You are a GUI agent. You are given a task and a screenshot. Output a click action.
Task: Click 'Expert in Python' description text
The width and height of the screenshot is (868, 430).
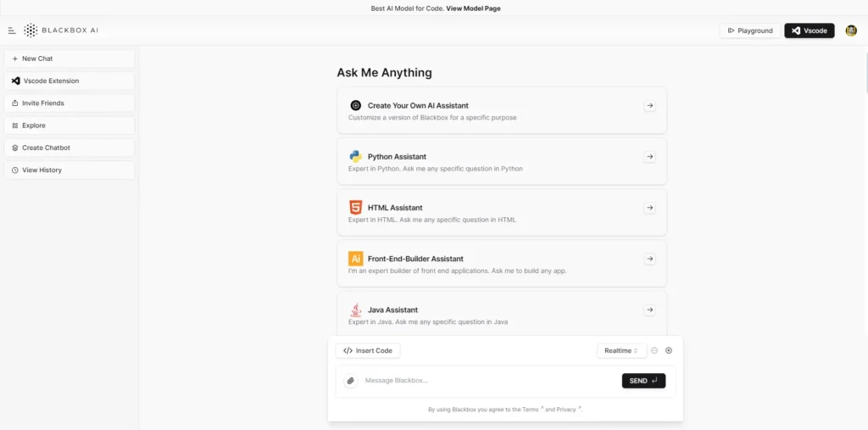[436, 169]
